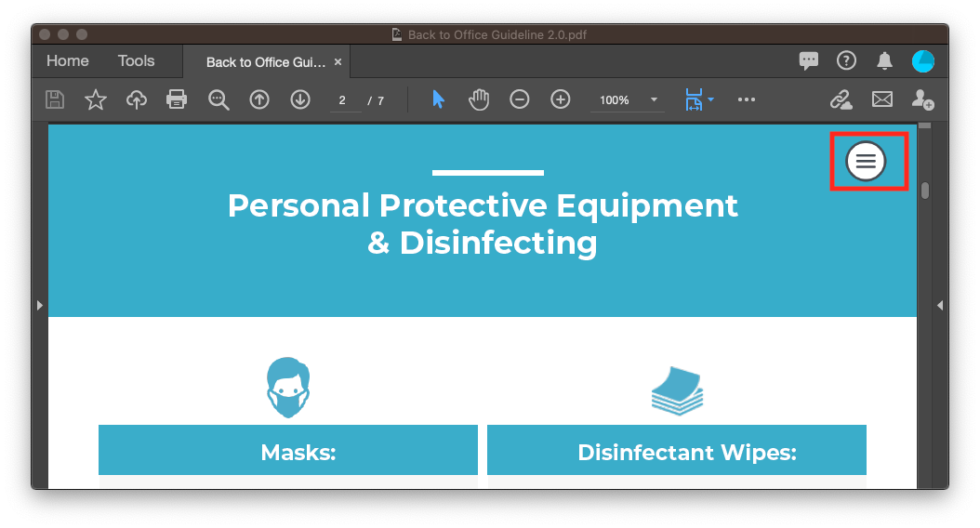Viewport: 980px width, 528px height.
Task: Expand the right tools pane arrow
Action: tap(940, 306)
